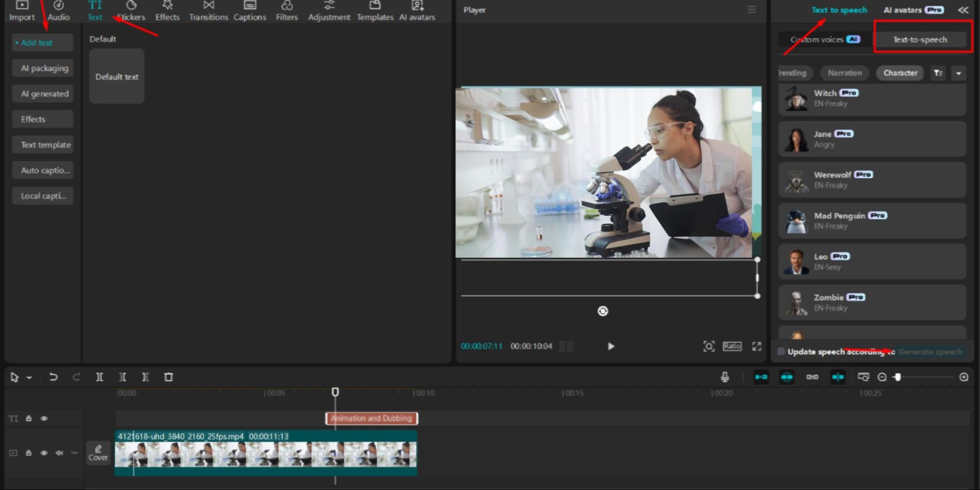The width and height of the screenshot is (980, 490).
Task: Lock the text track
Action: [29, 418]
